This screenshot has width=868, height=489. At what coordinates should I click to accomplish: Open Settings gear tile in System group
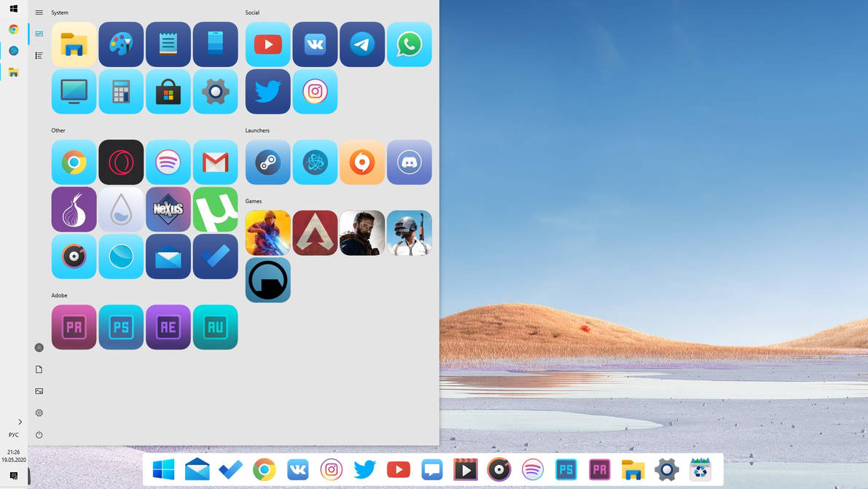[215, 91]
